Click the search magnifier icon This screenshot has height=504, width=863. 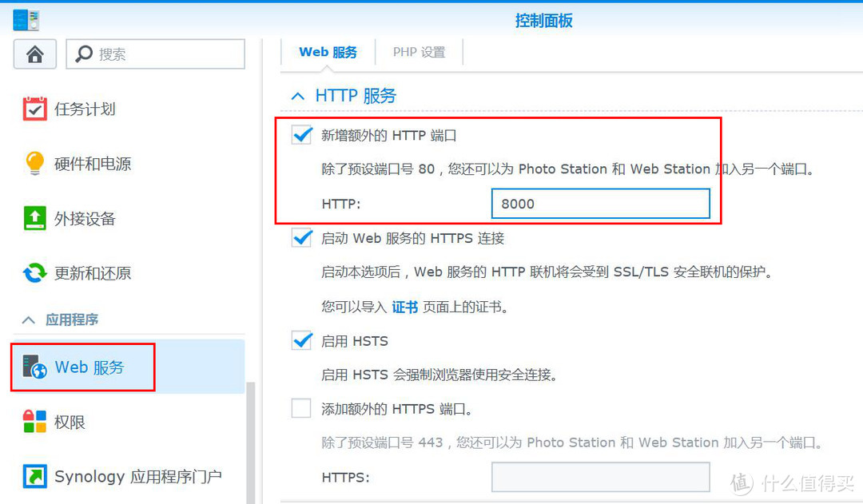84,54
